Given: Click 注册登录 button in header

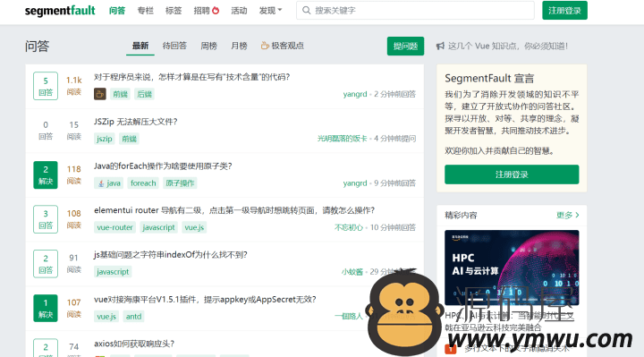Looking at the screenshot, I should 564,10.
